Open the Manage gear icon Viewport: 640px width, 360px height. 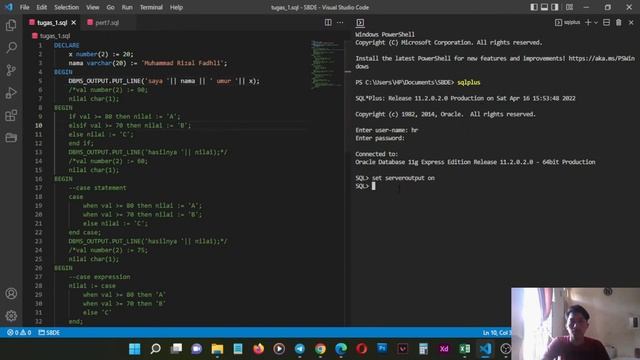pyautogui.click(x=11, y=316)
